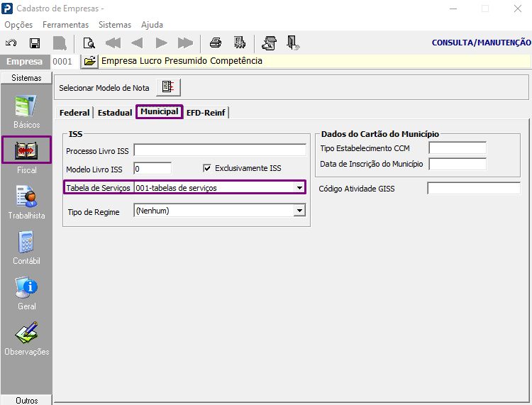The image size is (532, 405).
Task: Switch to the Federal tab
Action: click(x=74, y=113)
